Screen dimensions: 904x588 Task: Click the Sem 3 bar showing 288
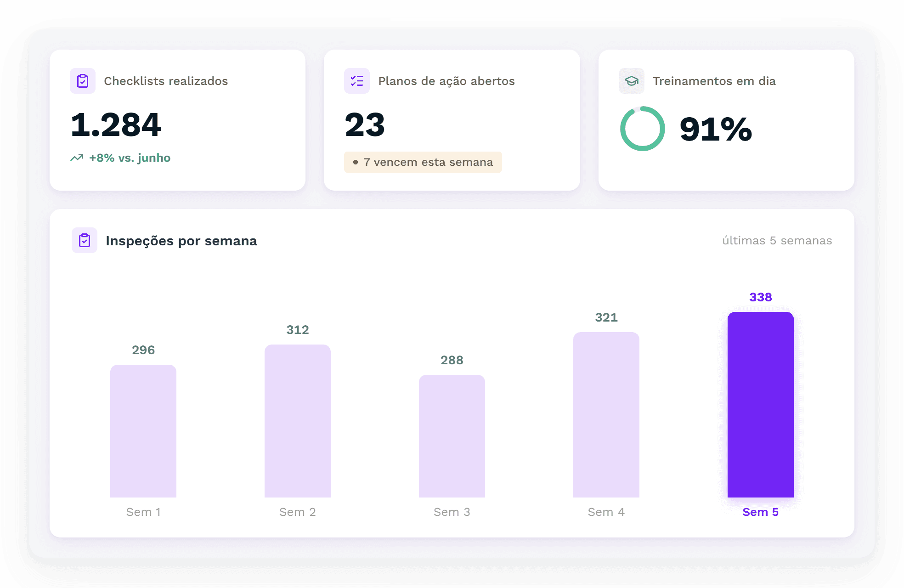coord(452,436)
